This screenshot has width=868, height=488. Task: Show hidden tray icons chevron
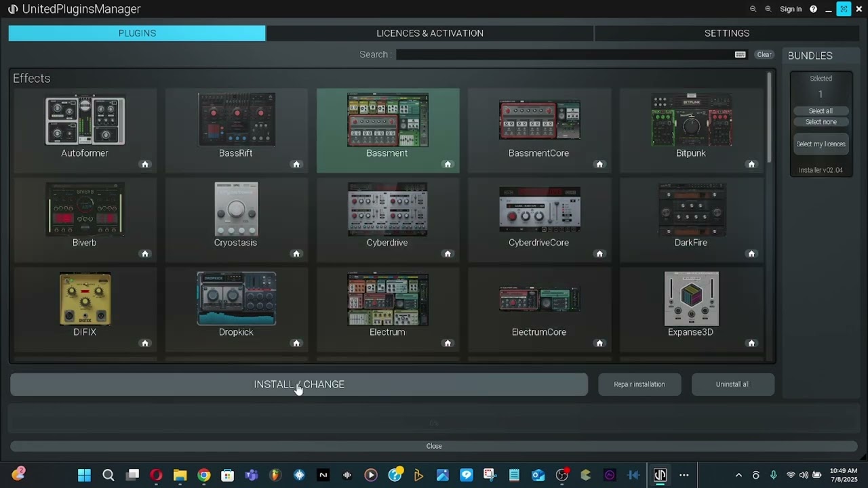coord(738,475)
